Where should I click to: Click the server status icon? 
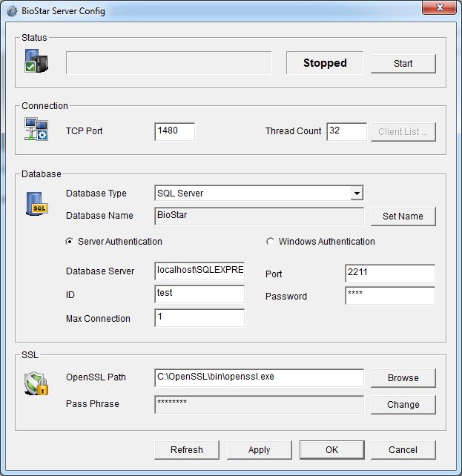[x=36, y=62]
